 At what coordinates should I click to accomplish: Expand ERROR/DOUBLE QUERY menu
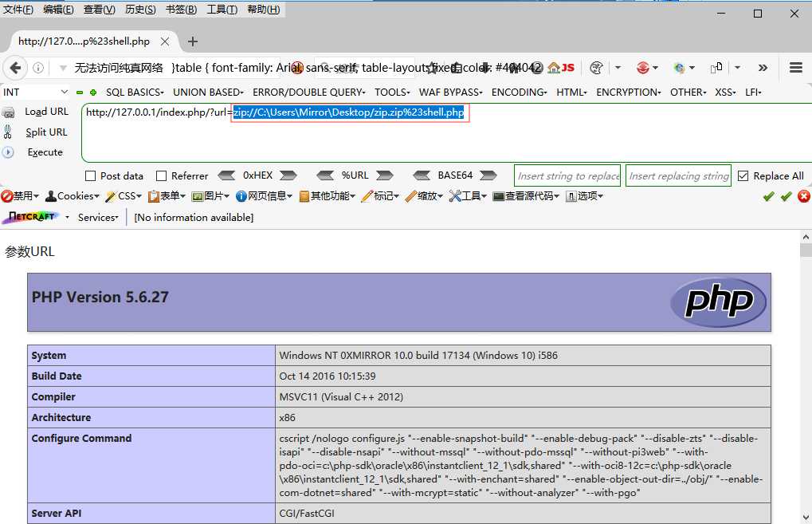[x=309, y=93]
